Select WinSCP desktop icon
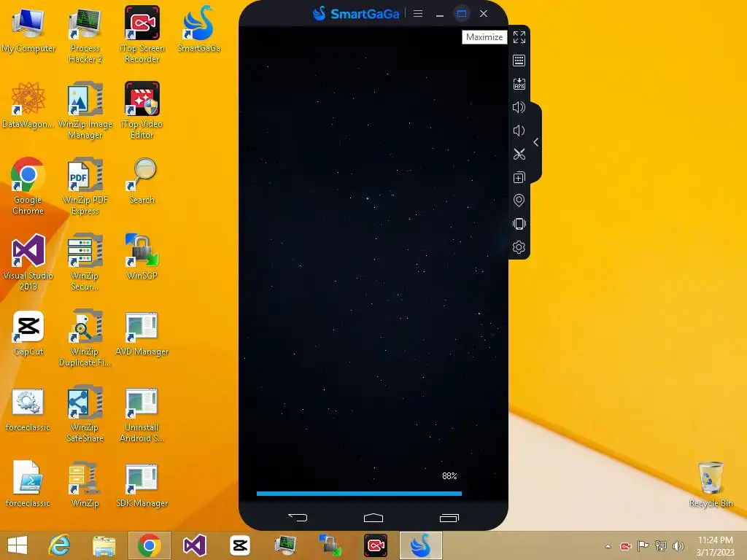This screenshot has height=560, width=747. pos(142,256)
